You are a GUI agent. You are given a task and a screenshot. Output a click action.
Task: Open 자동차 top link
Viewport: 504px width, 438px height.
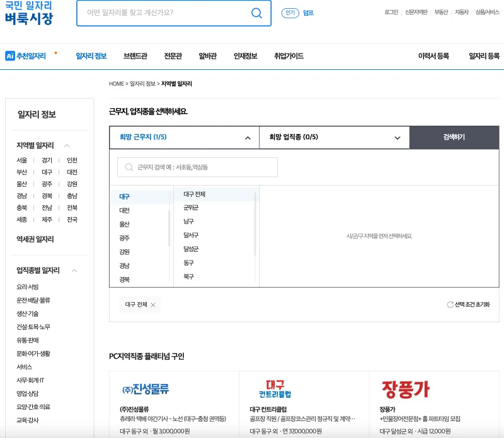pyautogui.click(x=462, y=12)
